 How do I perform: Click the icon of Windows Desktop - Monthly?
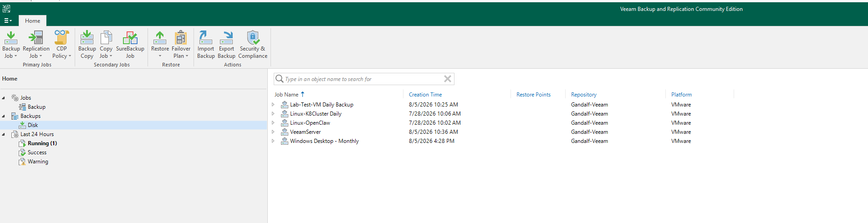click(284, 141)
